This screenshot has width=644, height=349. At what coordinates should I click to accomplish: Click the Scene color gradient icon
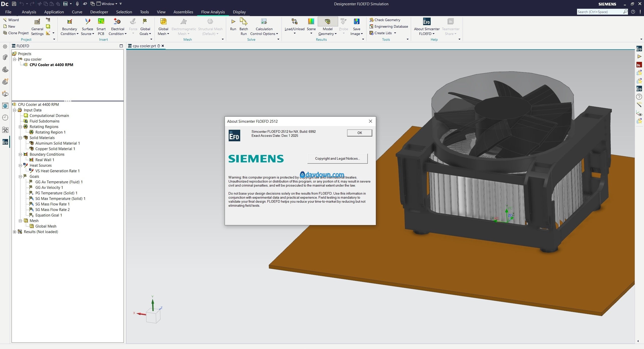point(311,22)
